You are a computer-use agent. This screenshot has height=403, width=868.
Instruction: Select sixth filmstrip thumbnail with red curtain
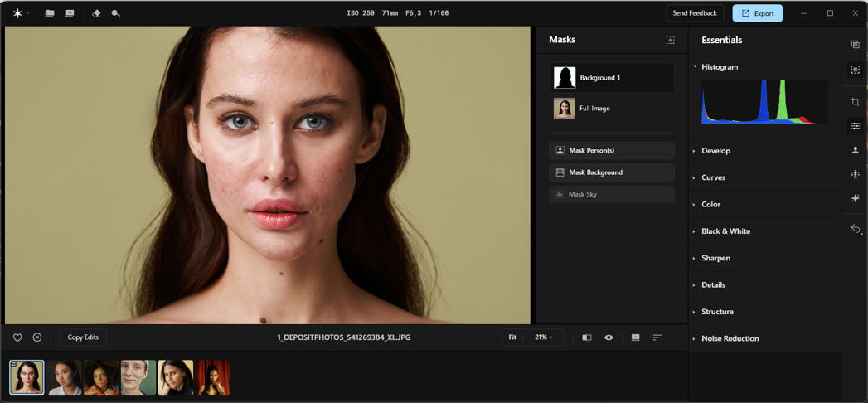click(212, 377)
